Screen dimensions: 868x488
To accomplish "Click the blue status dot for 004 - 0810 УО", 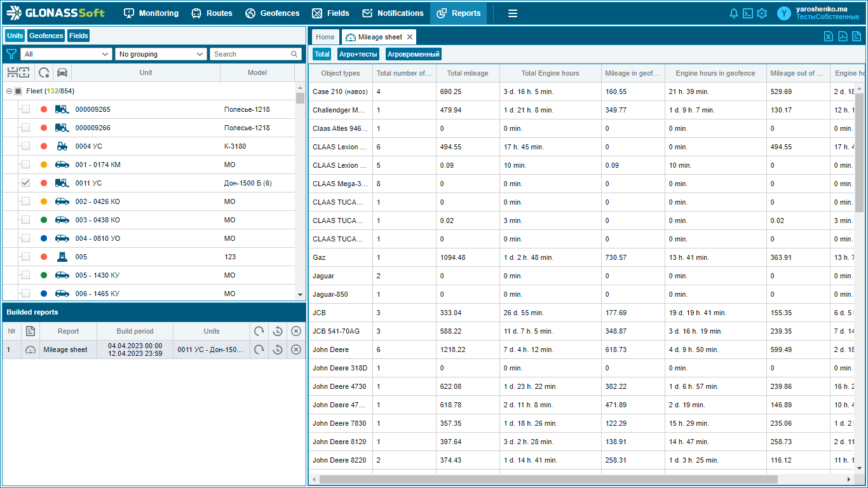I will (x=44, y=238).
